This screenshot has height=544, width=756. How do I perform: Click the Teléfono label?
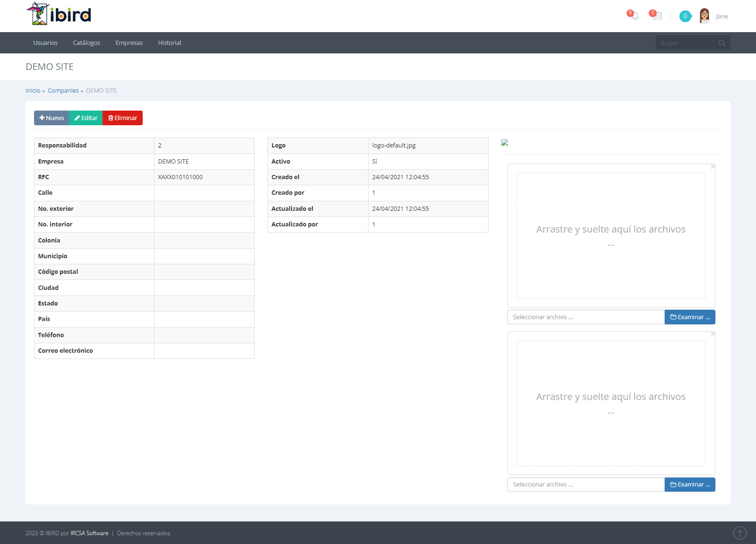click(x=51, y=335)
